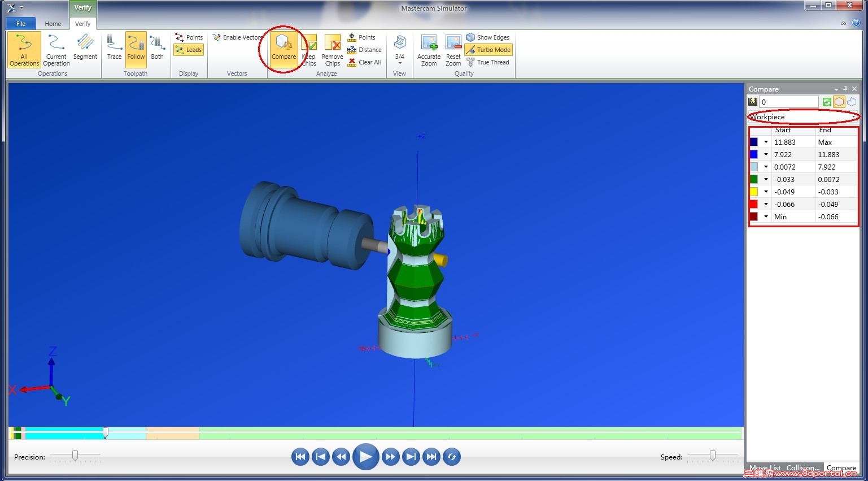
Task: Click the Segment operations icon
Action: (85, 47)
